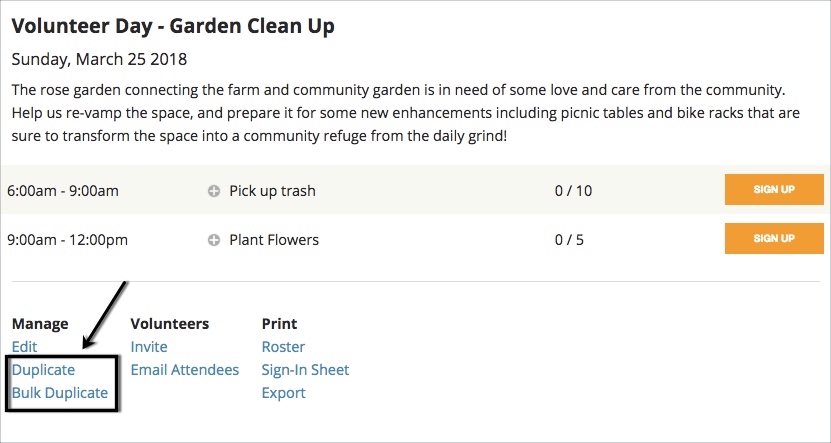
Task: Click the 6:00am - 9:00am time slot
Action: 63,190
